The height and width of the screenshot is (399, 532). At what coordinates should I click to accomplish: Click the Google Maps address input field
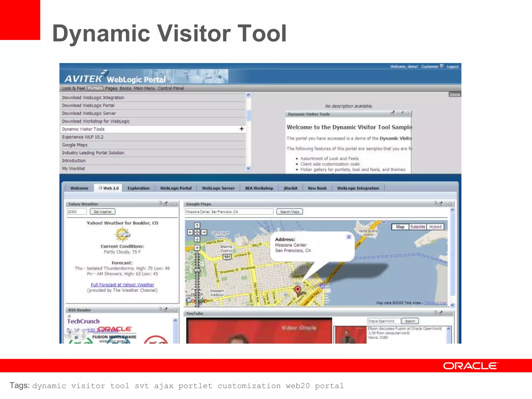229,212
